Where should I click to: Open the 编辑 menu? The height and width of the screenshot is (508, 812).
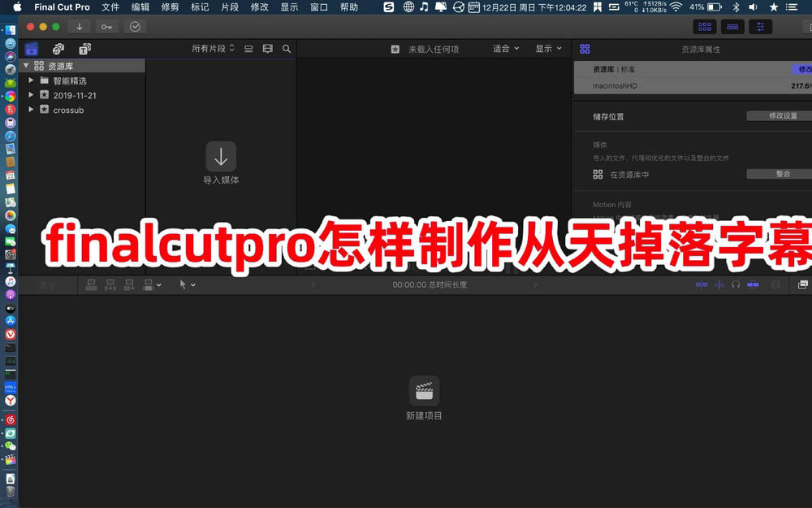pyautogui.click(x=140, y=7)
